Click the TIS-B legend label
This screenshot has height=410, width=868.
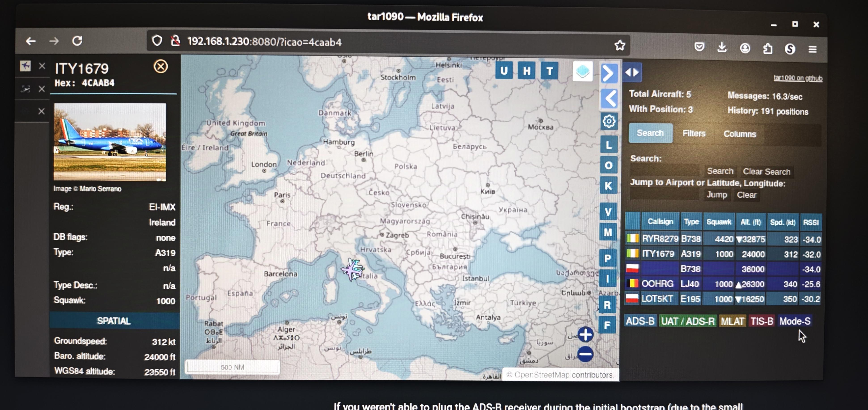pos(762,321)
